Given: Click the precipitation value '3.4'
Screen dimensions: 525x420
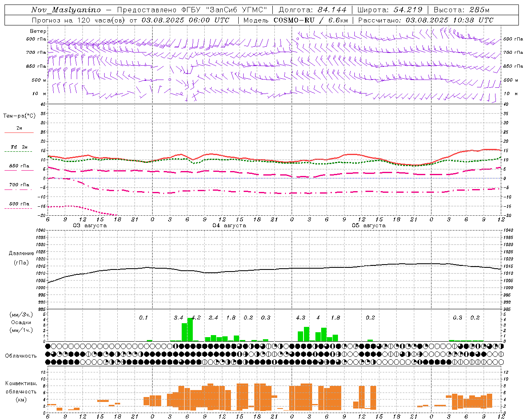Looking at the screenshot, I should pyautogui.click(x=178, y=318).
